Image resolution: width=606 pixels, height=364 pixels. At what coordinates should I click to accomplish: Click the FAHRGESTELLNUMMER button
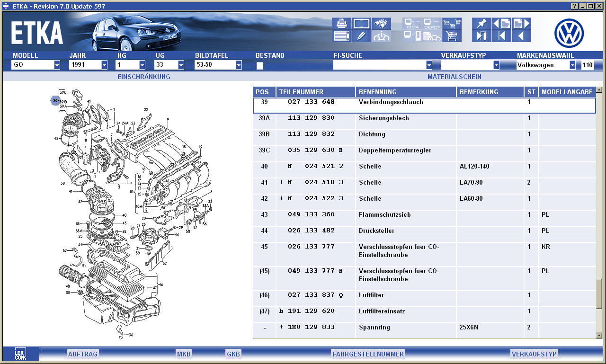click(368, 354)
